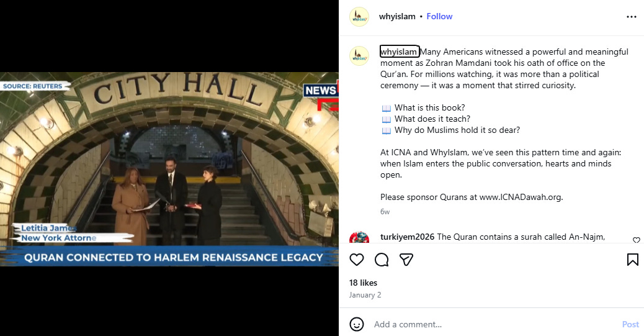
Task: Play the City Hall oath video
Action: point(169,169)
